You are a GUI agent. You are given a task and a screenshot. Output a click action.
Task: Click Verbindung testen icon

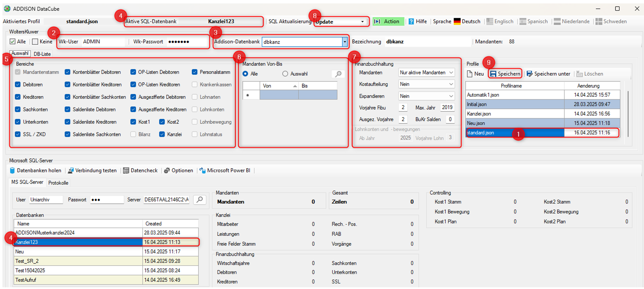point(71,171)
